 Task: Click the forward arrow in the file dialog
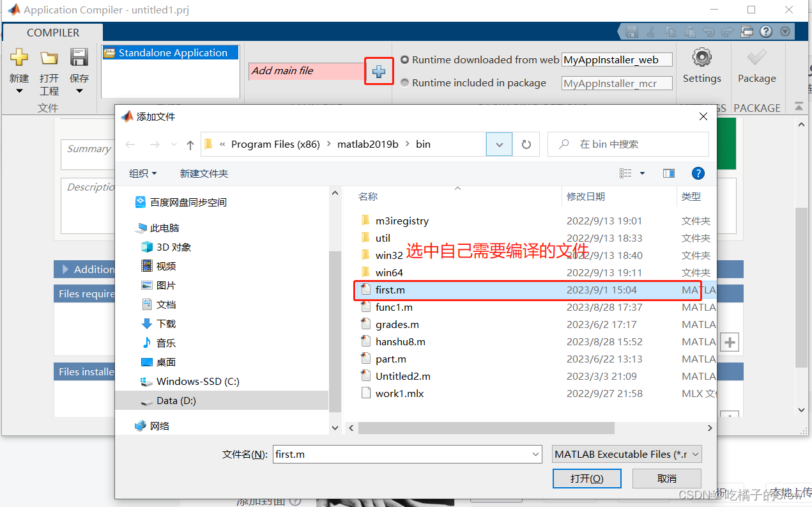click(155, 144)
